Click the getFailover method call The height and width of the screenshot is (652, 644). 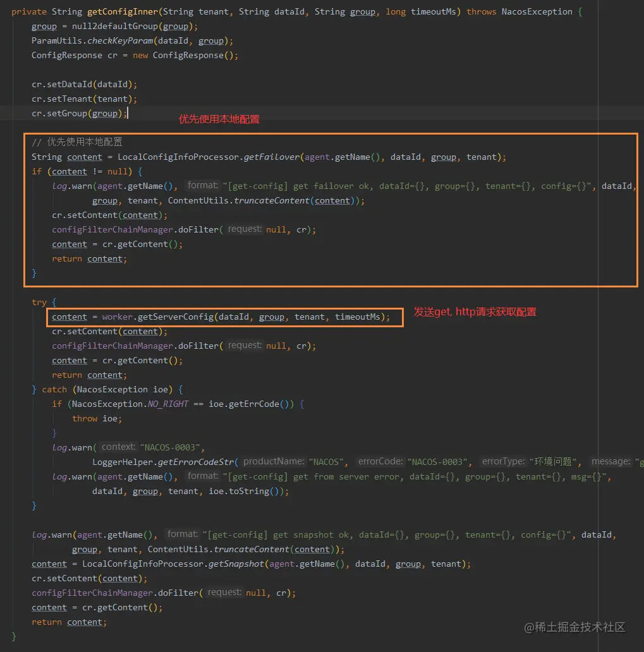click(x=271, y=157)
